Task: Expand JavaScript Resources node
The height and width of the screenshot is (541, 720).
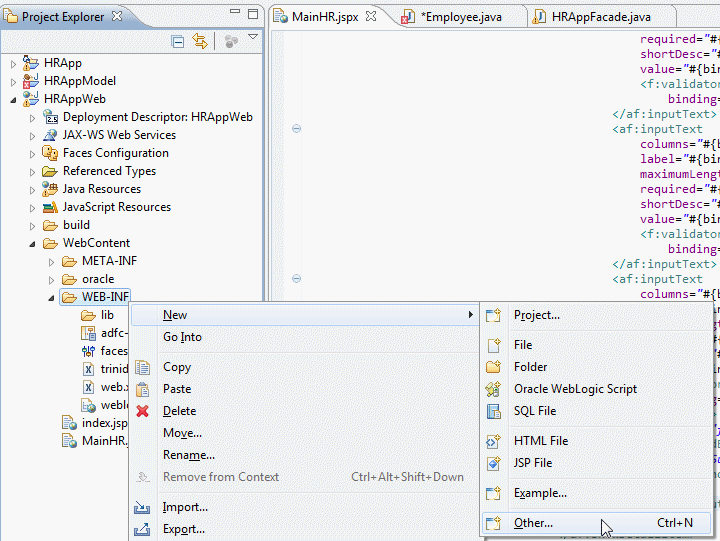Action: pyautogui.click(x=32, y=208)
